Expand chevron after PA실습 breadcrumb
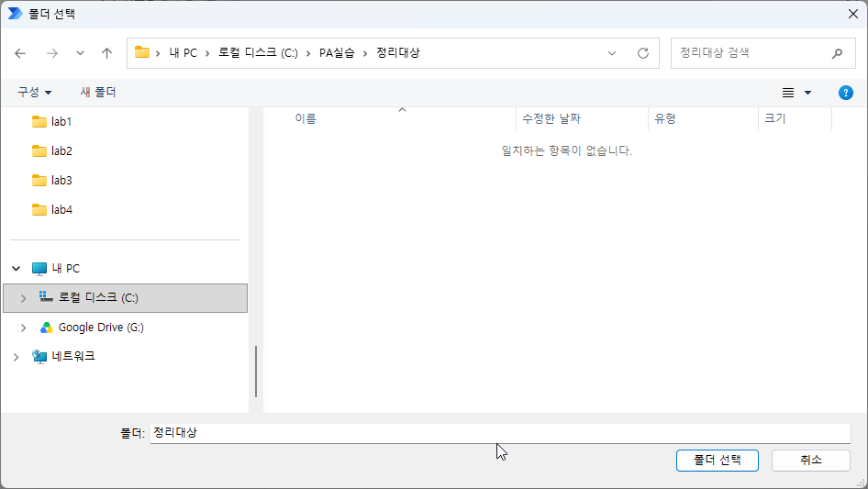 coord(365,53)
